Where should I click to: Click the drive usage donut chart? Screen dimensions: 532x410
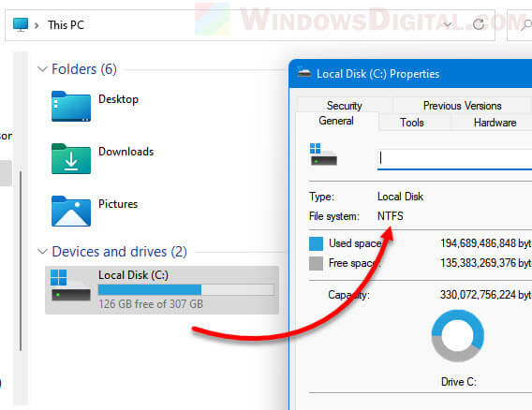click(458, 336)
